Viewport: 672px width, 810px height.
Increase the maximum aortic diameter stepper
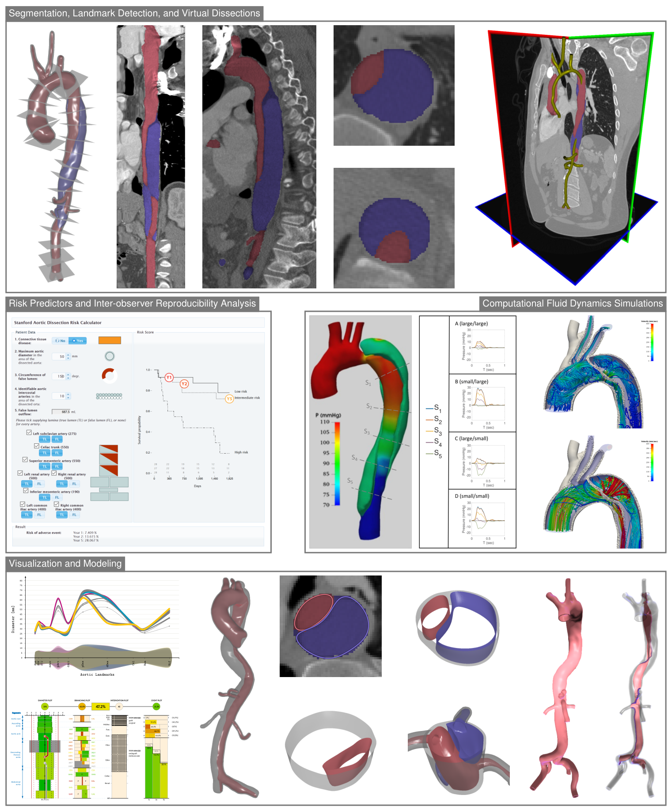[x=68, y=355]
